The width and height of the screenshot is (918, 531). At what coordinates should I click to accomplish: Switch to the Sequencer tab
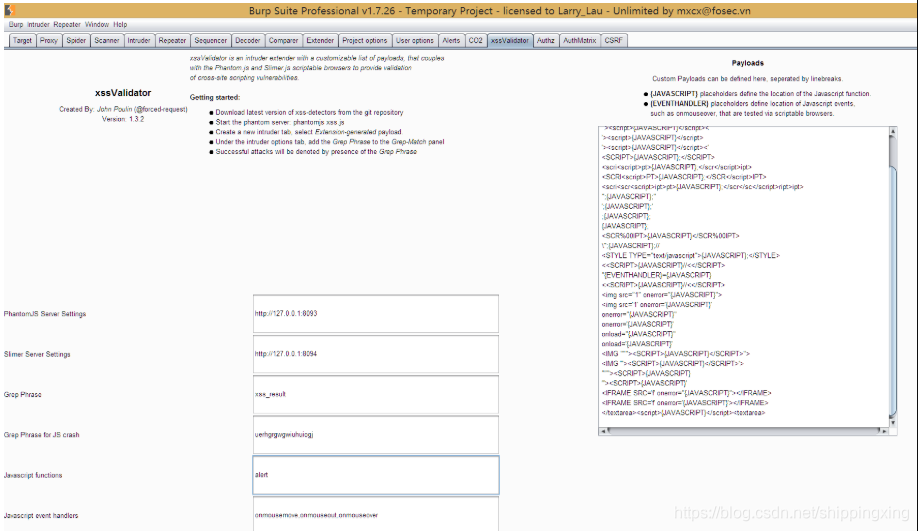pyautogui.click(x=210, y=40)
